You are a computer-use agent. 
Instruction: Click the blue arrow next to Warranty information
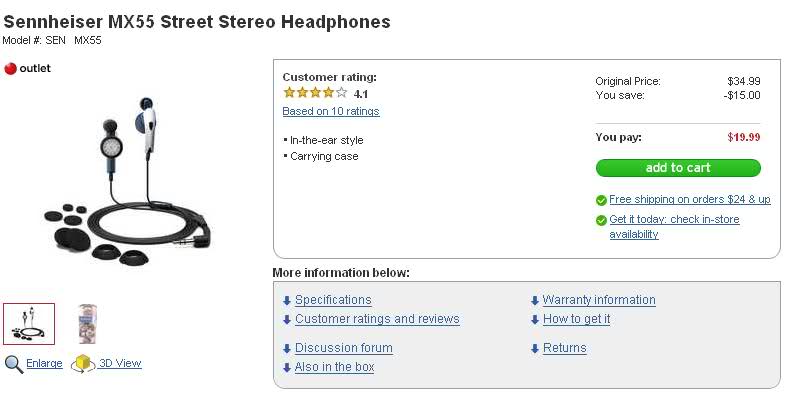535,301
